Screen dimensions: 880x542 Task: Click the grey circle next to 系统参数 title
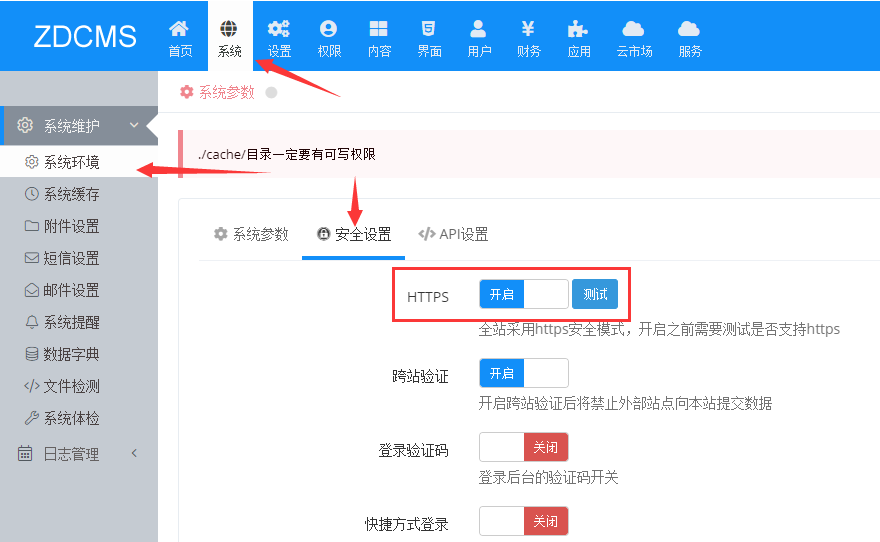[271, 92]
